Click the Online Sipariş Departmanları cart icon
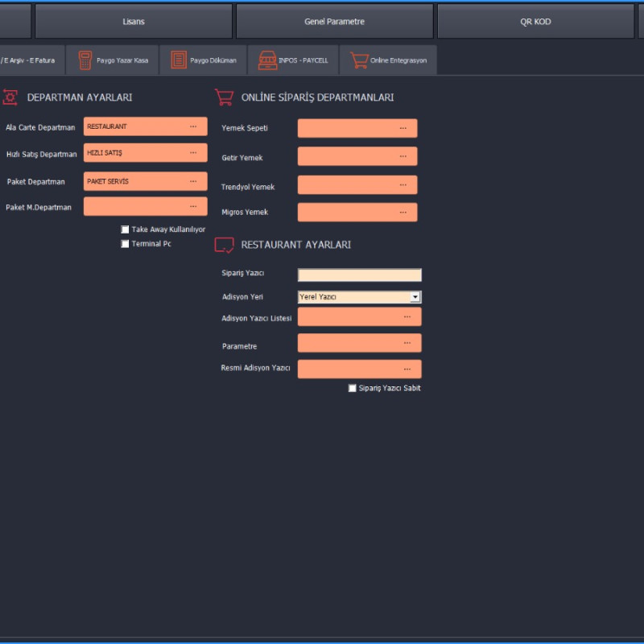The width and height of the screenshot is (644, 644). click(224, 97)
